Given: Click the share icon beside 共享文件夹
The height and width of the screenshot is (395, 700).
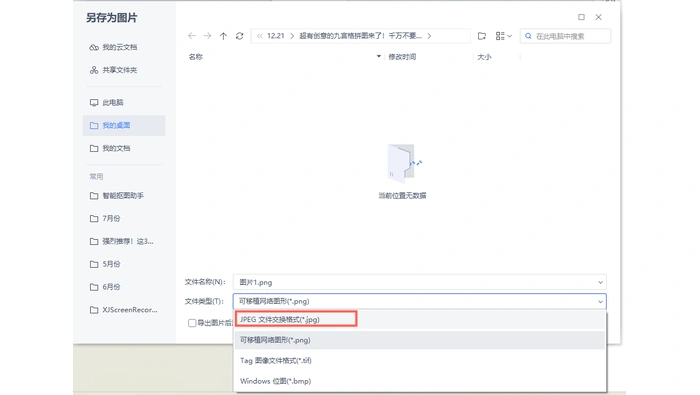Looking at the screenshot, I should (x=94, y=70).
